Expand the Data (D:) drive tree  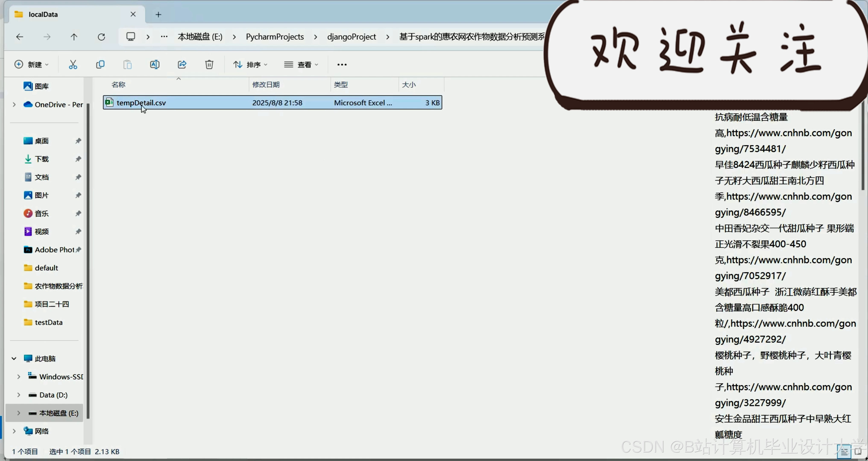tap(19, 395)
